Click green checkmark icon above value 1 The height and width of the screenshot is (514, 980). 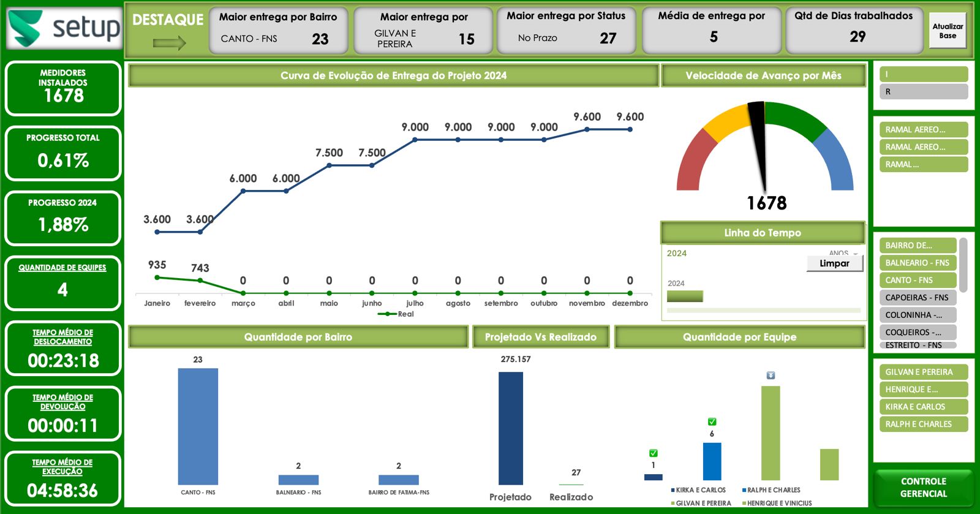(x=654, y=453)
